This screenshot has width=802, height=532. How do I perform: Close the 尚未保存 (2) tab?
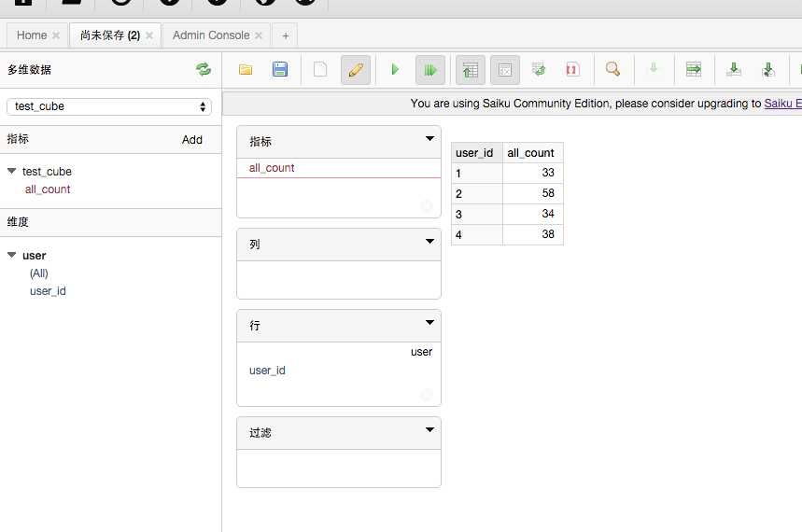coord(149,35)
